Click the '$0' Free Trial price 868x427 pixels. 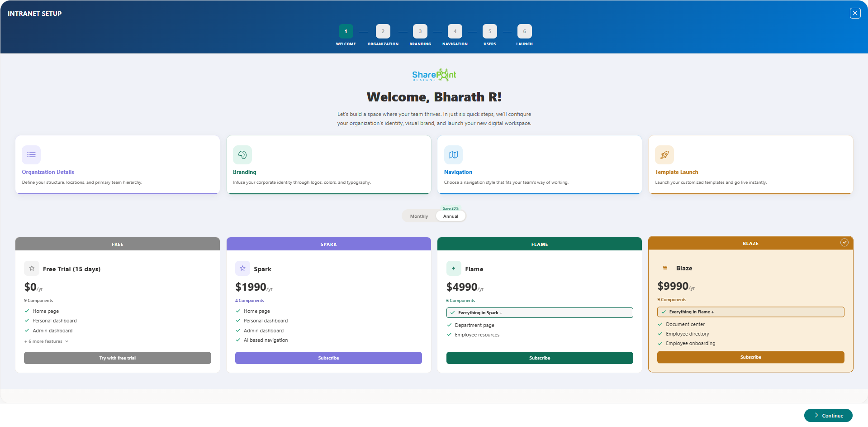click(30, 287)
